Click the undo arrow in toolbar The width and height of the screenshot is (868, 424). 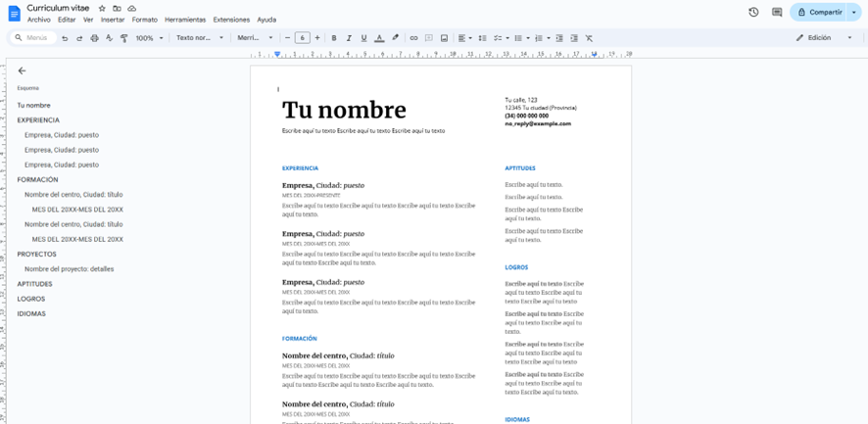click(x=65, y=38)
